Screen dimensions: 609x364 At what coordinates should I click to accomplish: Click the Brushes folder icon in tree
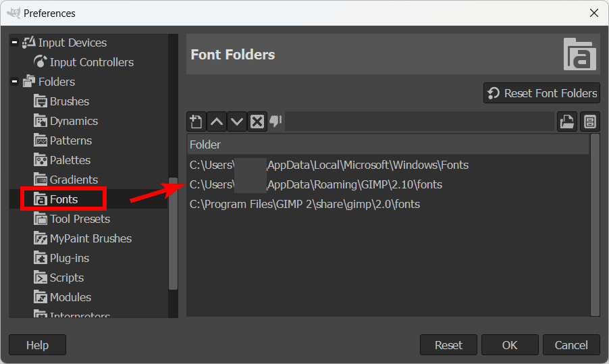(41, 101)
